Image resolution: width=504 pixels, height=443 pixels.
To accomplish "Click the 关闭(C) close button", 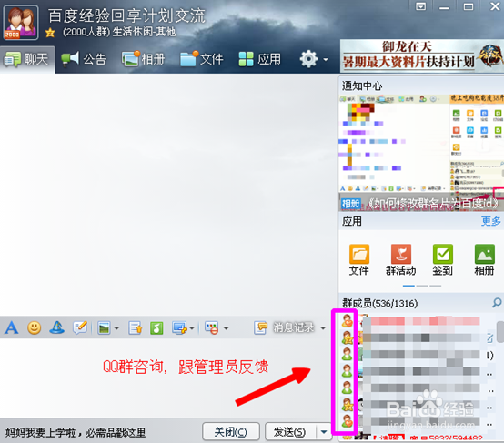I will click(231, 432).
